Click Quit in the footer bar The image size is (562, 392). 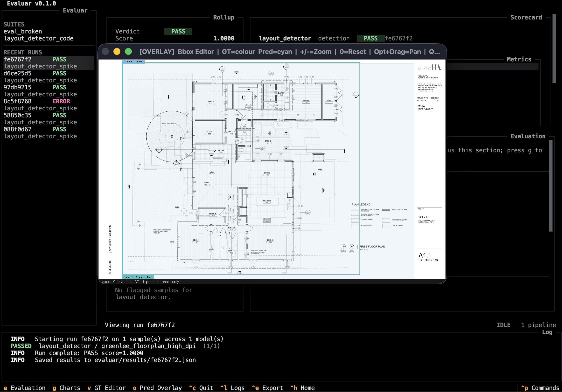201,388
